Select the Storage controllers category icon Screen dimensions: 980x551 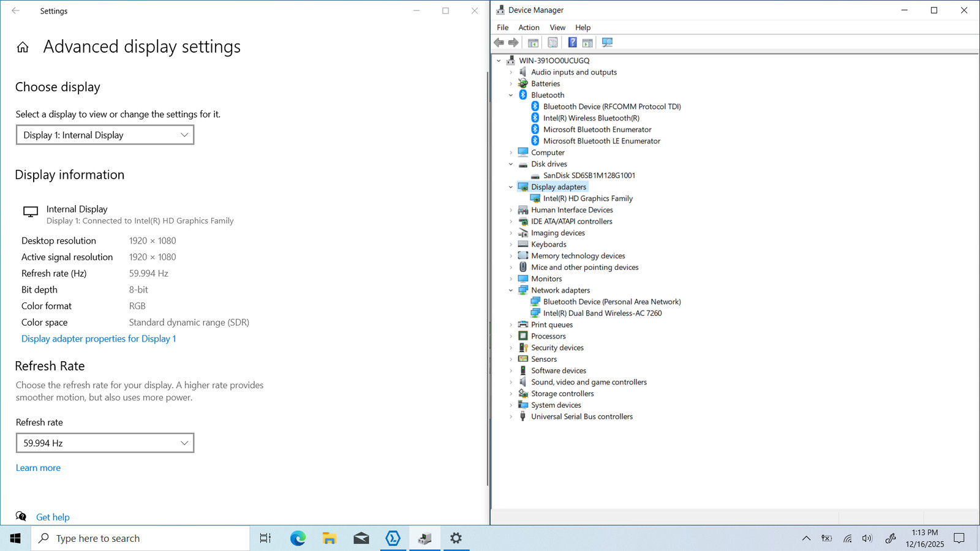[523, 394]
